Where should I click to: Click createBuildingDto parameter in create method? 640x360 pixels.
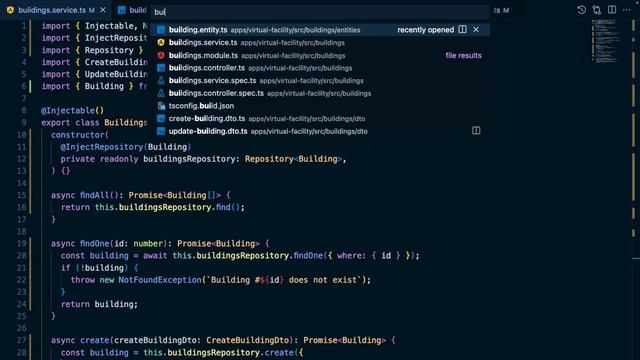pyautogui.click(x=155, y=340)
